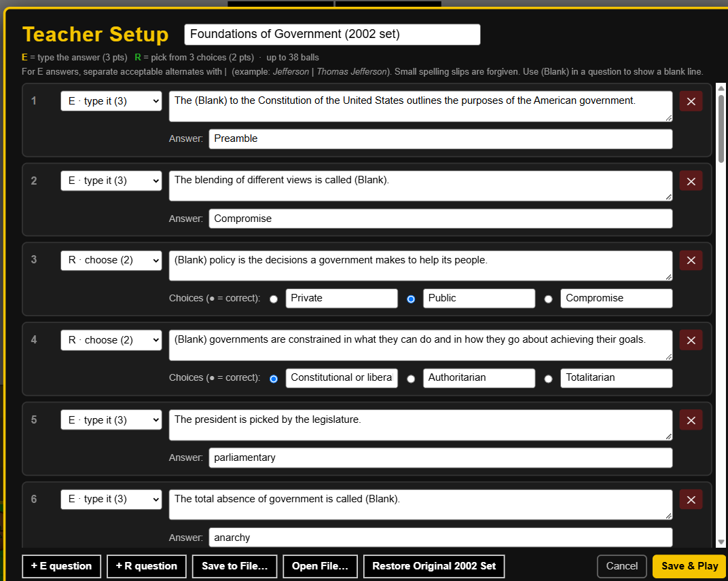The width and height of the screenshot is (728, 581).
Task: Click the scrollbar down arrow
Action: click(x=721, y=542)
